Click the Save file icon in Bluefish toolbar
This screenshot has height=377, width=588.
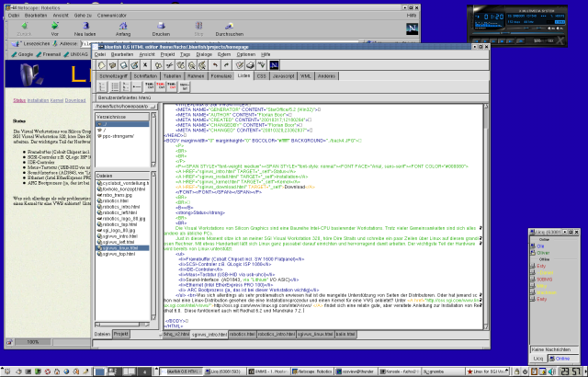[x=123, y=65]
